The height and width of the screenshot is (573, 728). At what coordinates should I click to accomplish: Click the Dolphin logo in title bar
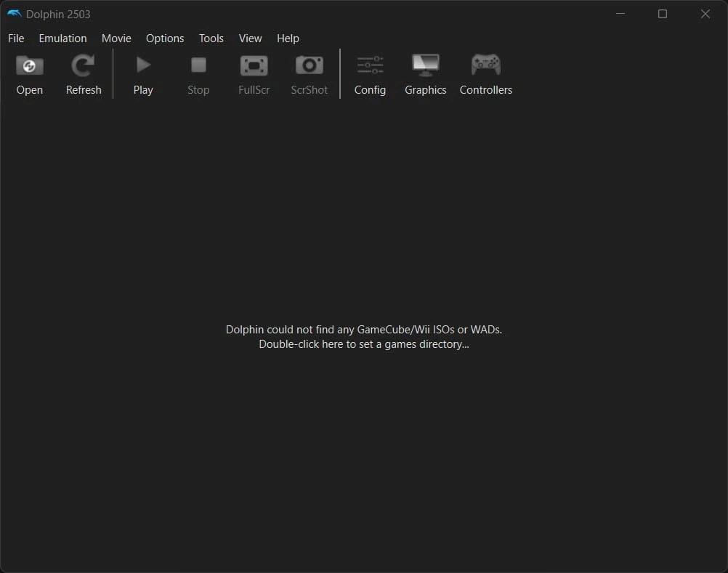click(x=14, y=14)
